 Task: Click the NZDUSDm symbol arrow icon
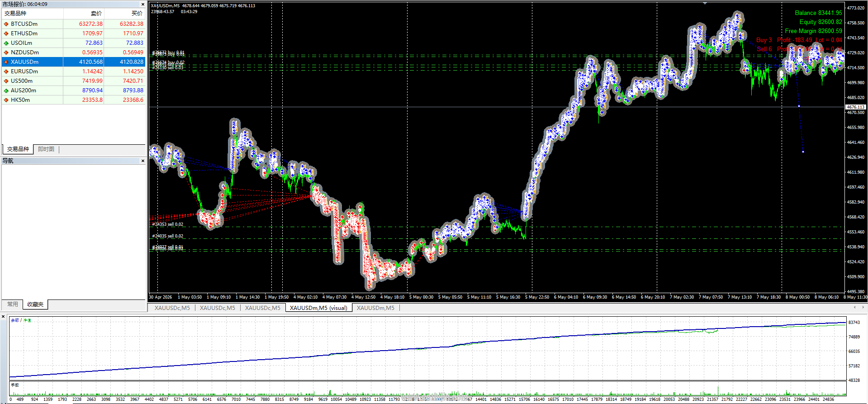(6, 52)
